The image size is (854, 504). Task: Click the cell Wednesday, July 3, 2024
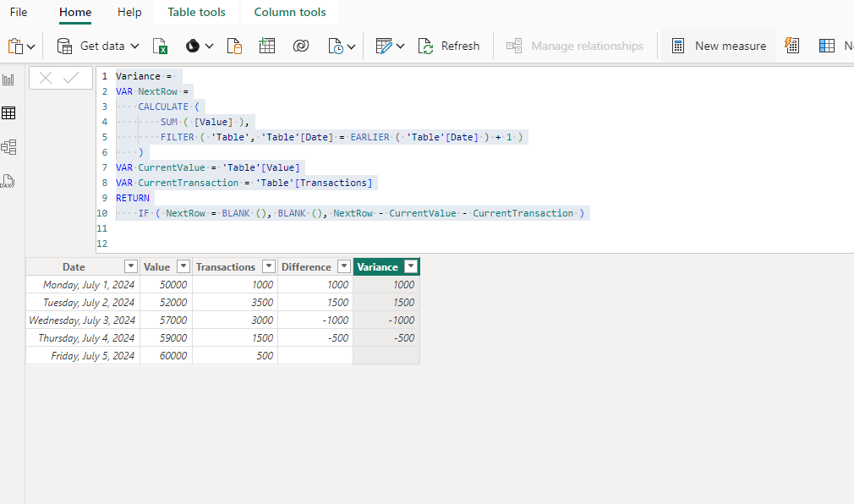point(83,320)
